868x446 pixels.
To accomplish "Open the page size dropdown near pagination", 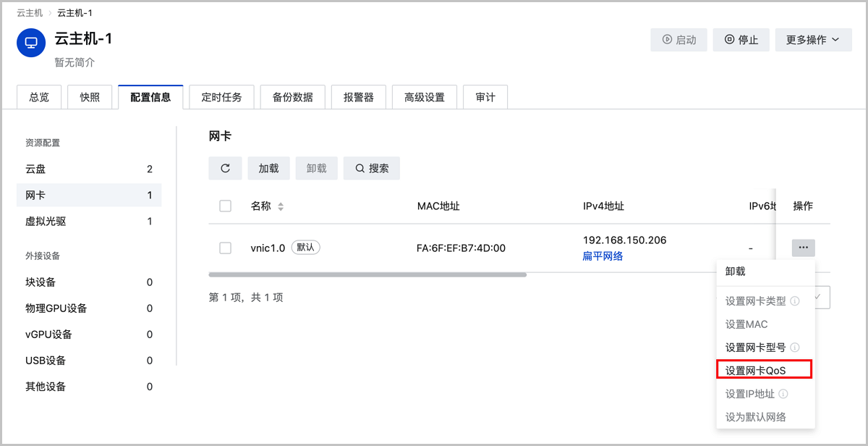I will pyautogui.click(x=822, y=298).
